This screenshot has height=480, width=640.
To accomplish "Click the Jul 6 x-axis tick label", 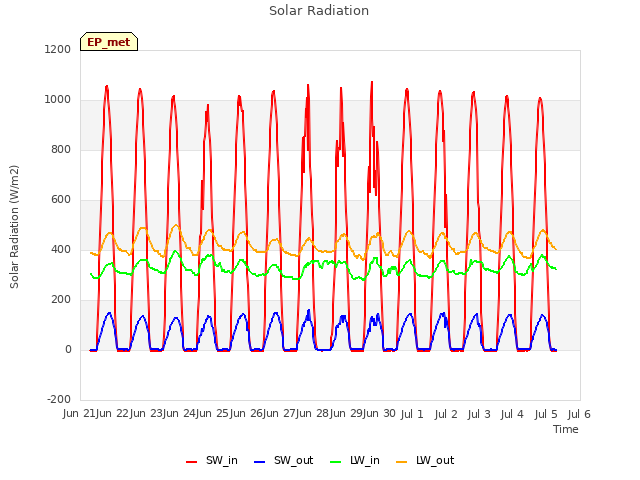I will (579, 414).
